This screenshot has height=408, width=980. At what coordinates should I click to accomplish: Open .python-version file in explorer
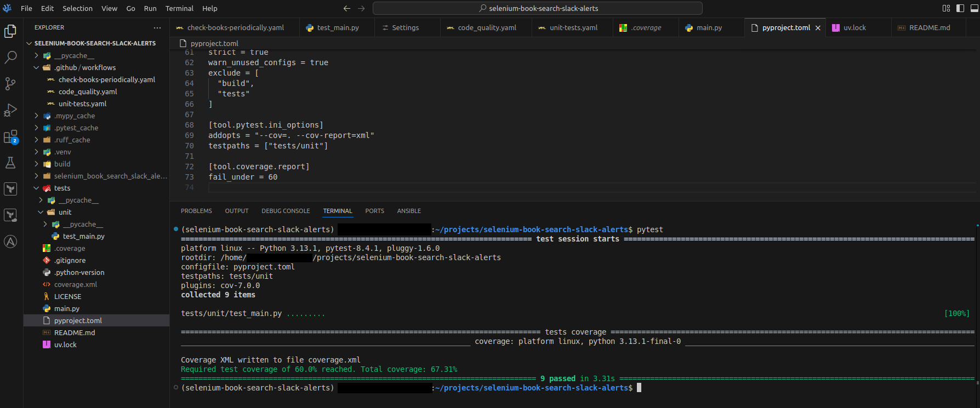[79, 273]
